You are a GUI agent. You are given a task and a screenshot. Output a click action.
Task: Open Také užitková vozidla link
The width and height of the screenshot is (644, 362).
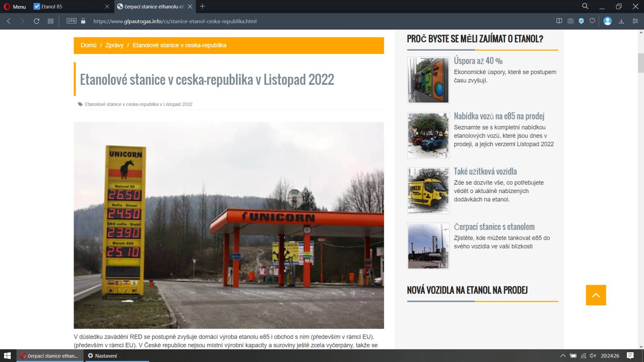(485, 171)
